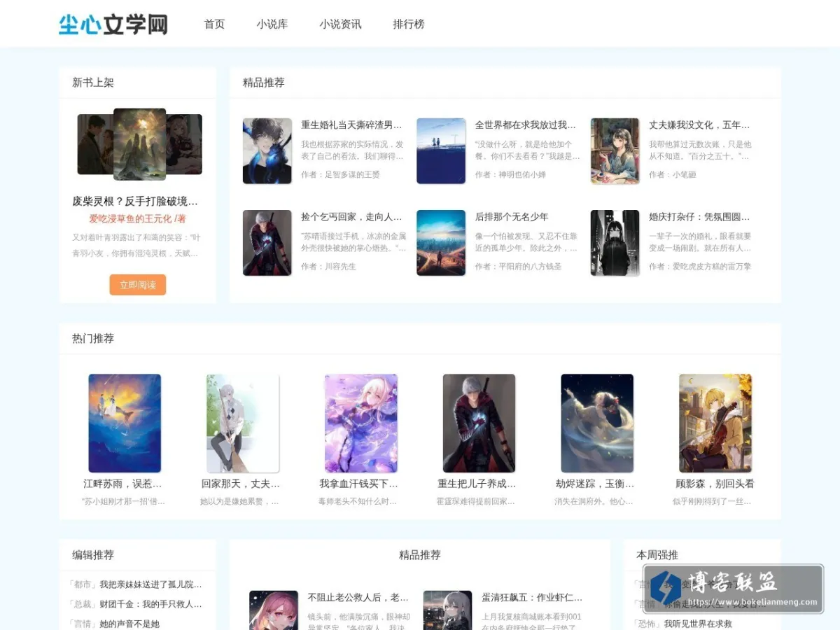
Task: Click the 立即阅读 button
Action: [138, 285]
